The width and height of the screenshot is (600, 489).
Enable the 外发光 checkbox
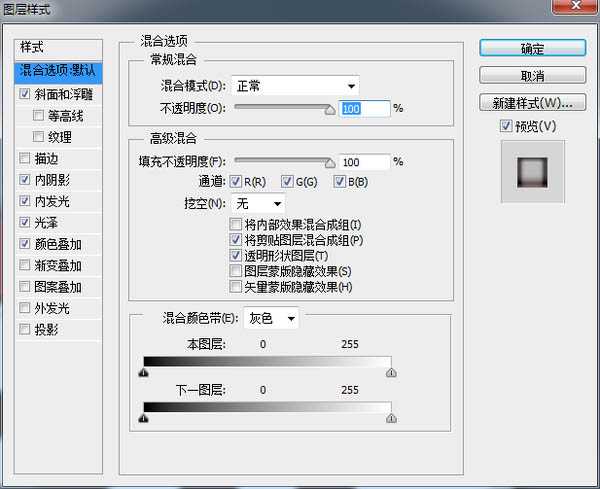point(24,308)
